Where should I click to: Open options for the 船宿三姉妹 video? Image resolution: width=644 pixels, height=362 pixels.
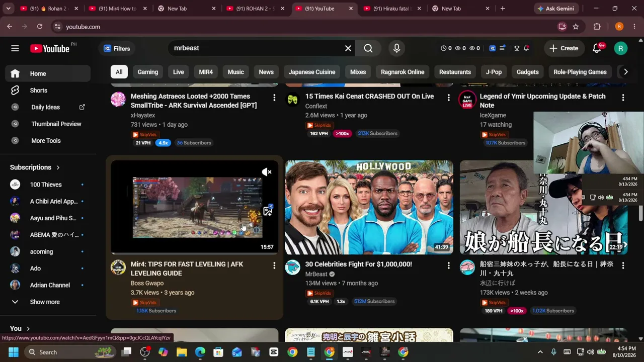tap(623, 265)
